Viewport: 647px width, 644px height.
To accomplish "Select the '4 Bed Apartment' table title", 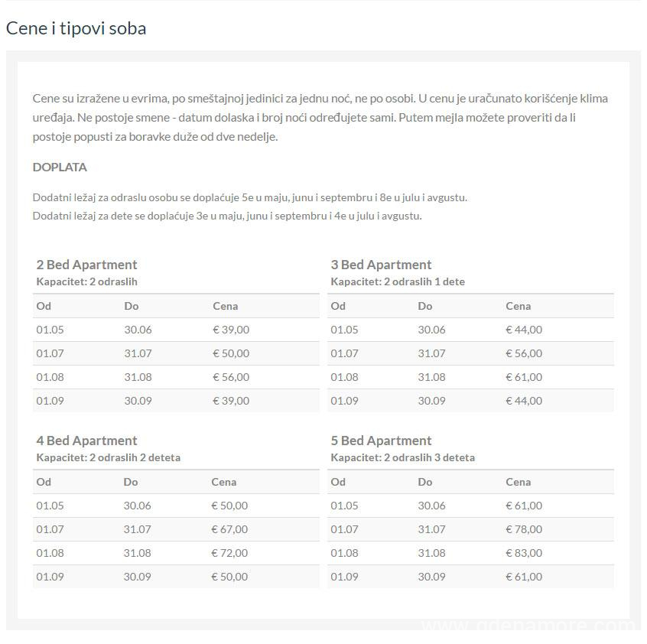I will pos(87,441).
